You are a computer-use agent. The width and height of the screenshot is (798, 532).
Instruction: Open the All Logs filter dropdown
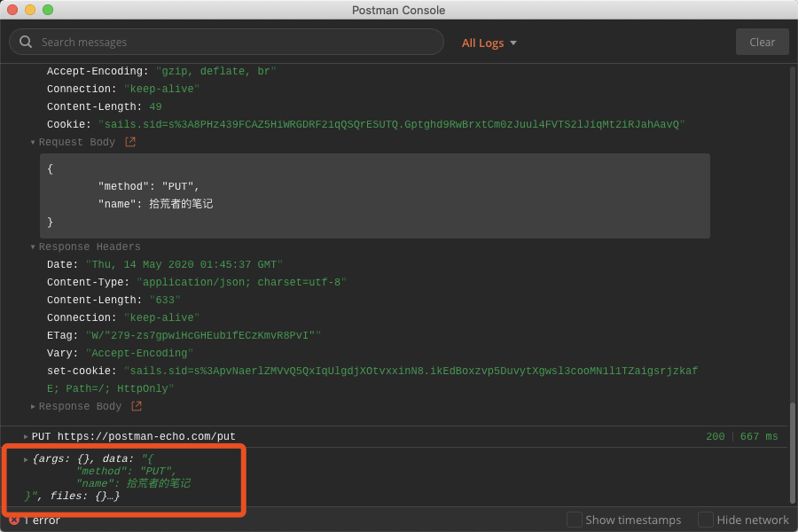[x=489, y=43]
